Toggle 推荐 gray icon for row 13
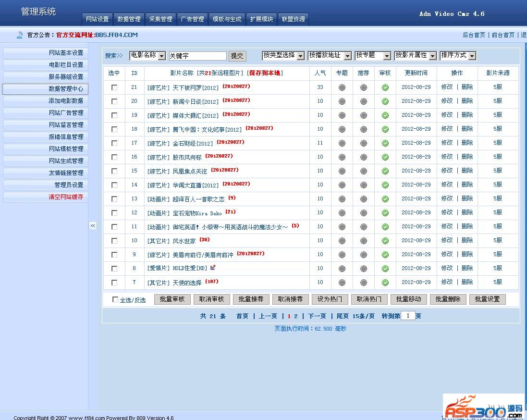 [363, 199]
